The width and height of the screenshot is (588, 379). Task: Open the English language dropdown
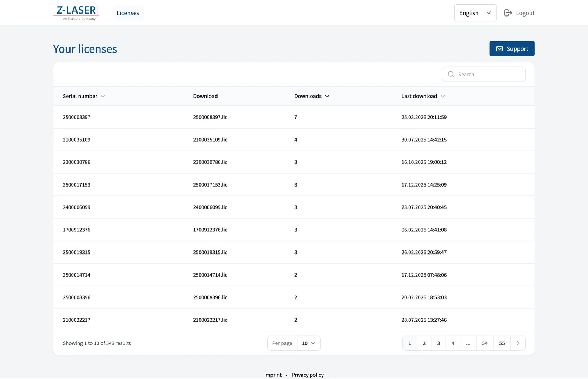click(475, 13)
